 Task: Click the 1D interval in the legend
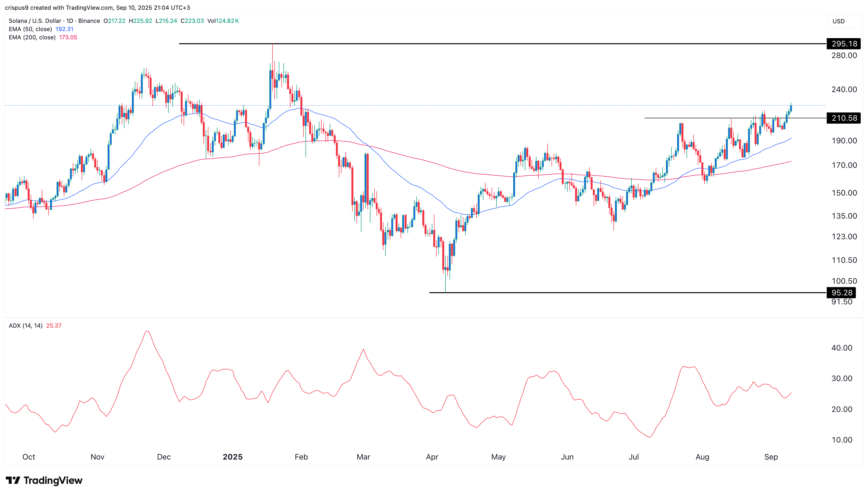pos(70,21)
